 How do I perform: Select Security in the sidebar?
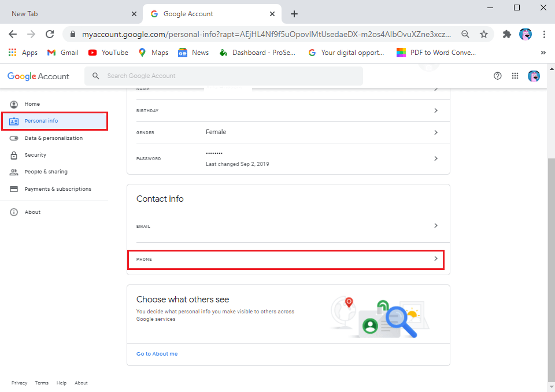(x=35, y=155)
